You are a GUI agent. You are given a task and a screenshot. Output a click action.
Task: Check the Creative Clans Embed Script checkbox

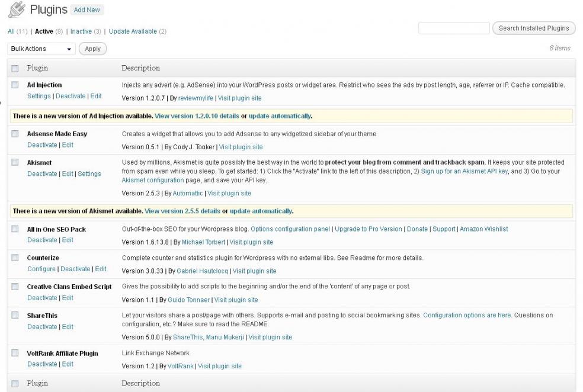click(x=15, y=287)
